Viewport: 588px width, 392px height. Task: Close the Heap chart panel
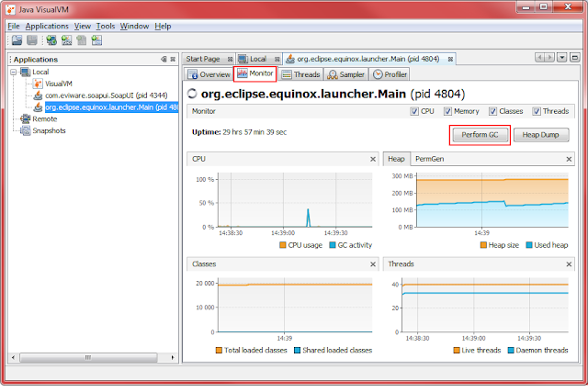click(569, 159)
